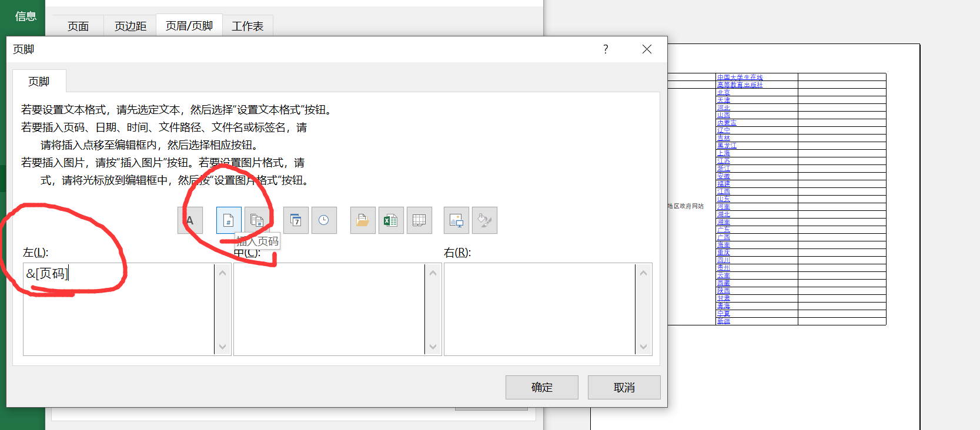Click the Format Picture icon
980x430 pixels.
tap(484, 220)
